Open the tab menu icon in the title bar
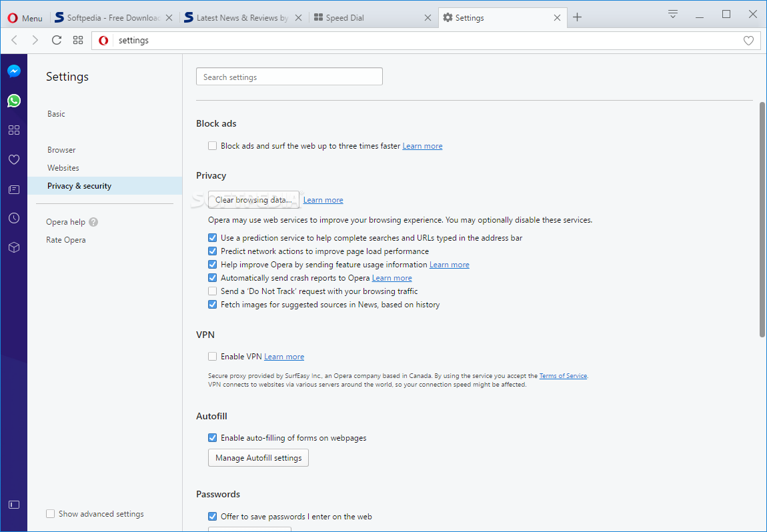The height and width of the screenshot is (532, 767). pos(672,15)
